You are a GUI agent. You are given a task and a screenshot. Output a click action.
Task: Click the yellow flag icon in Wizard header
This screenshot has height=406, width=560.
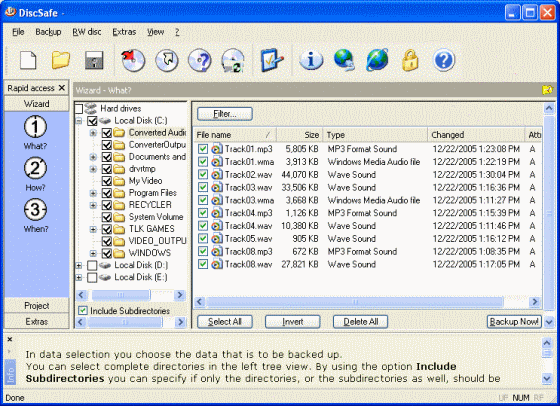click(547, 90)
